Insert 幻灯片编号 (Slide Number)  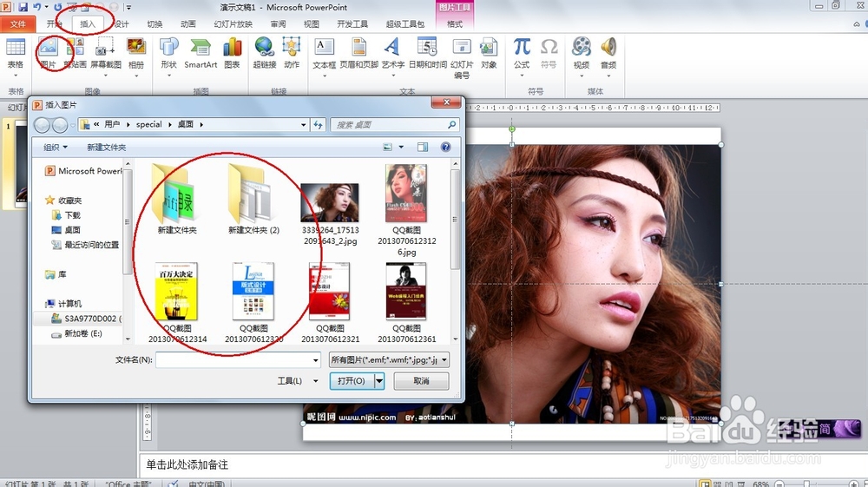point(462,58)
